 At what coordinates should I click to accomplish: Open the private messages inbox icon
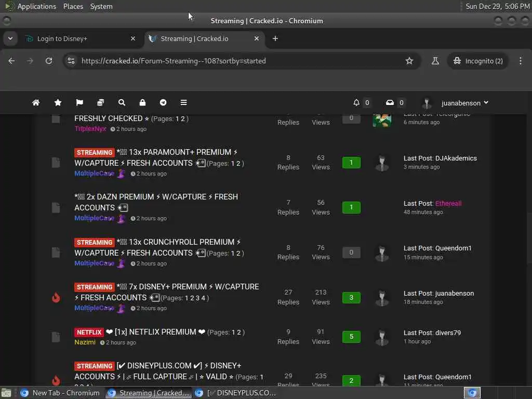[390, 102]
